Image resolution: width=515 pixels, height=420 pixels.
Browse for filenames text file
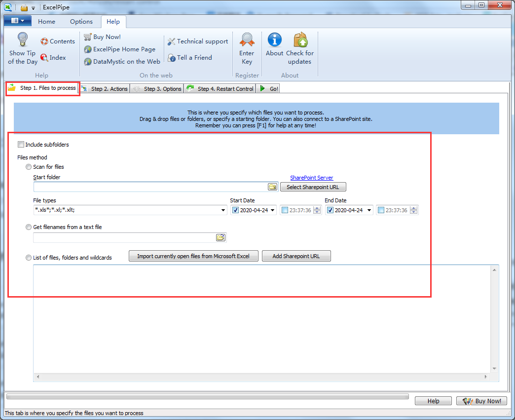click(221, 237)
